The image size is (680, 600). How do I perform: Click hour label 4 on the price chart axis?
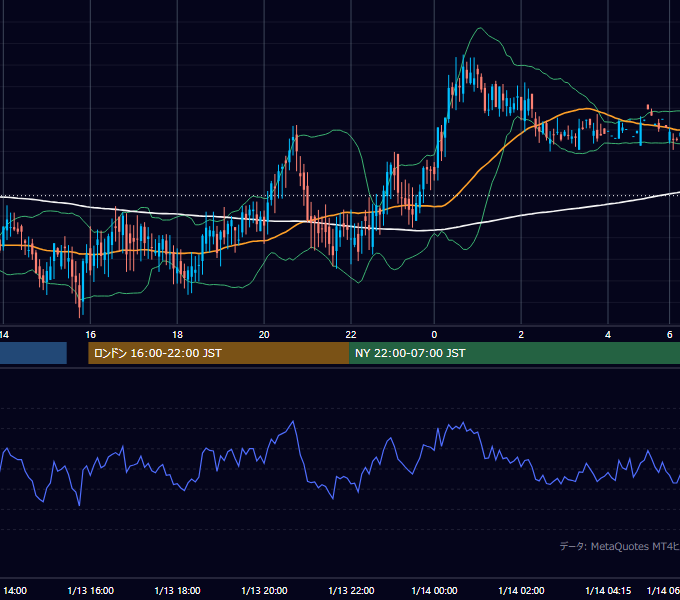[608, 335]
